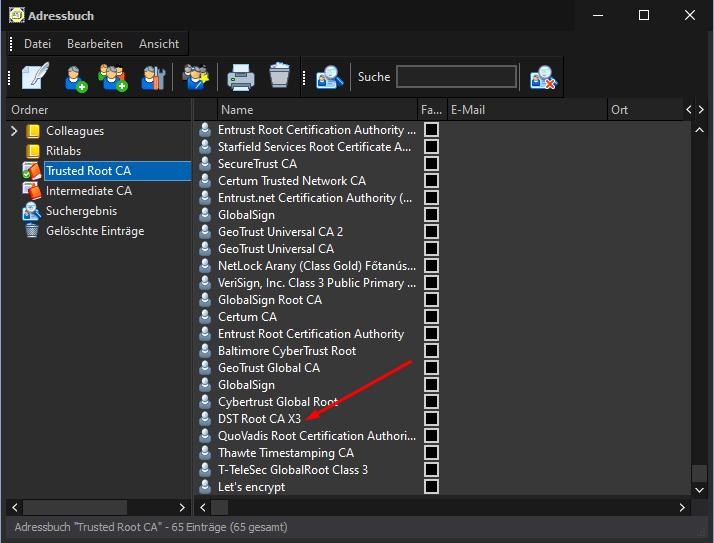Toggle the Cybertrust Global Root checkbox

click(431, 401)
